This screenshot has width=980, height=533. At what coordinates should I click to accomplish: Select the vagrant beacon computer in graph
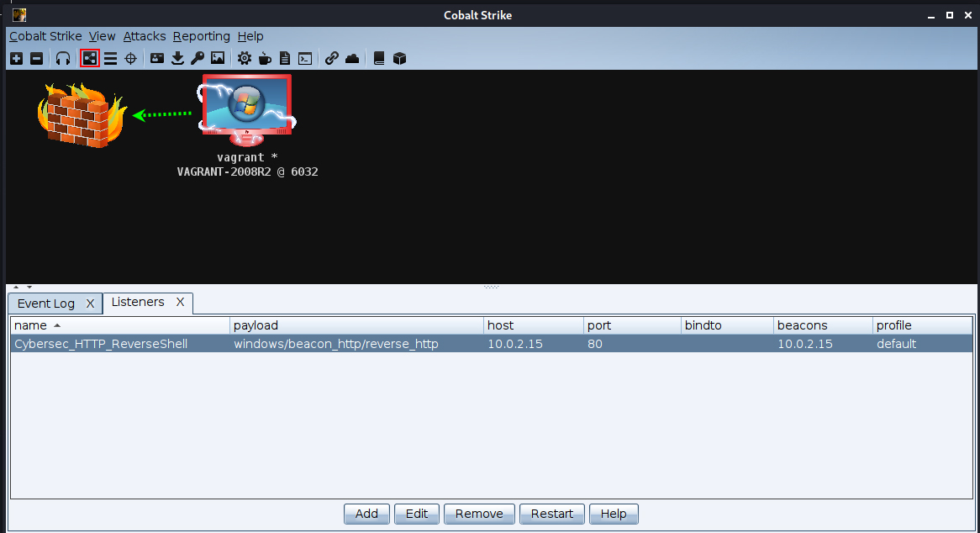click(x=246, y=107)
